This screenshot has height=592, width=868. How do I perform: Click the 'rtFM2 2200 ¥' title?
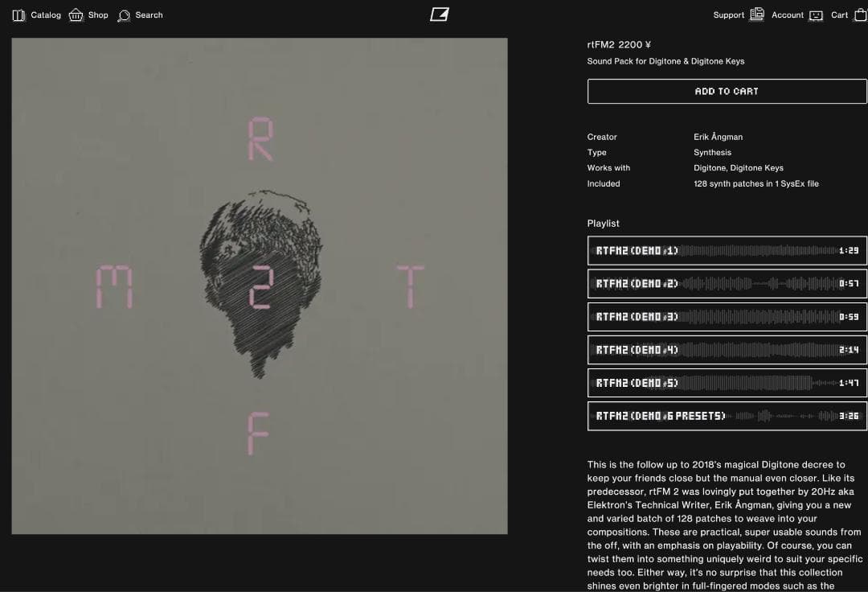click(619, 45)
